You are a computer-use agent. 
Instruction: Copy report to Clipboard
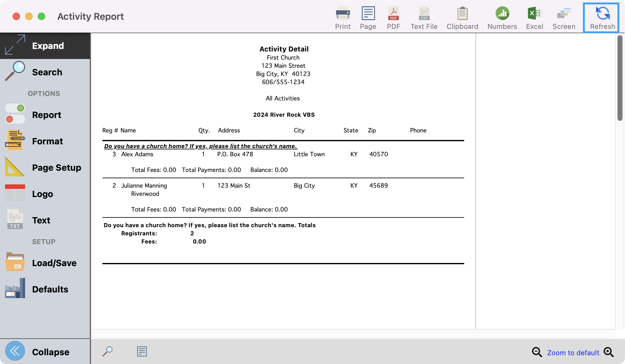[462, 18]
